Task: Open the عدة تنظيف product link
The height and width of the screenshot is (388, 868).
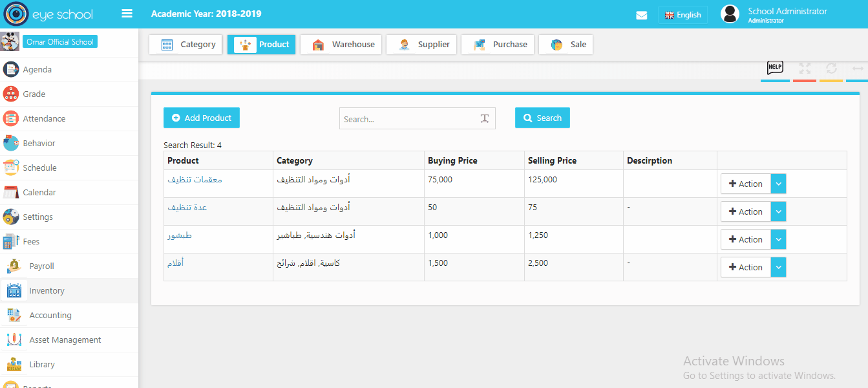Action: [187, 207]
